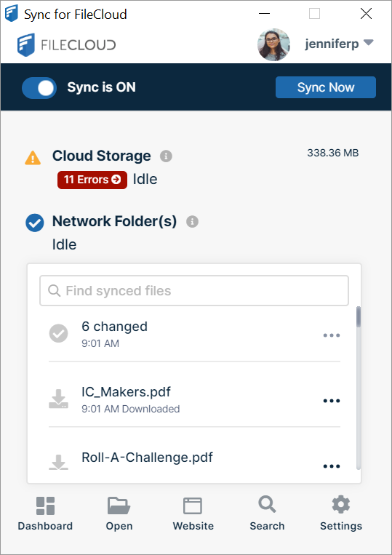Image resolution: width=392 pixels, height=555 pixels.
Task: Open the more options for IC_Makers.pdf
Action: (x=332, y=401)
